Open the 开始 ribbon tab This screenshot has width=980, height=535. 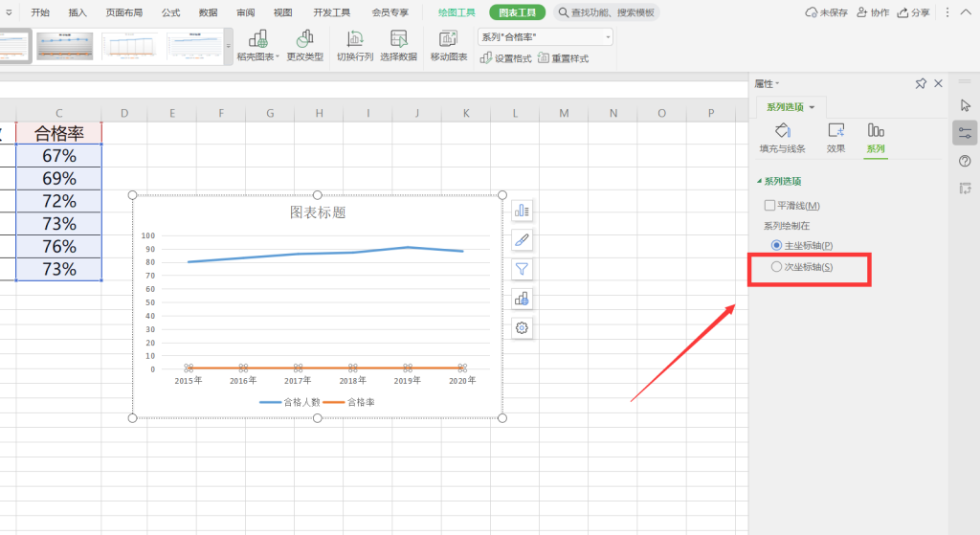(x=40, y=12)
